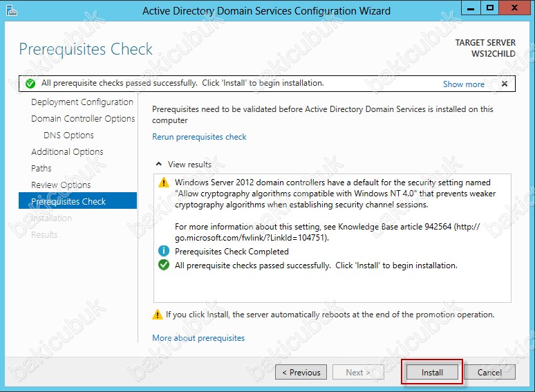This screenshot has width=535, height=392.
Task: Click the wizard icon in the title bar
Action: (x=11, y=10)
